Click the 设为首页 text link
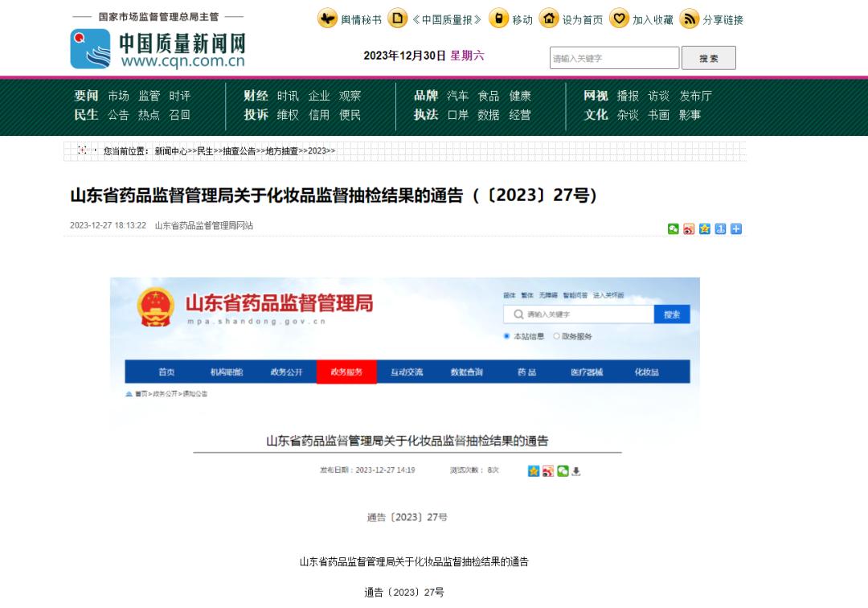Screen dimensions: 868x608 (583, 20)
